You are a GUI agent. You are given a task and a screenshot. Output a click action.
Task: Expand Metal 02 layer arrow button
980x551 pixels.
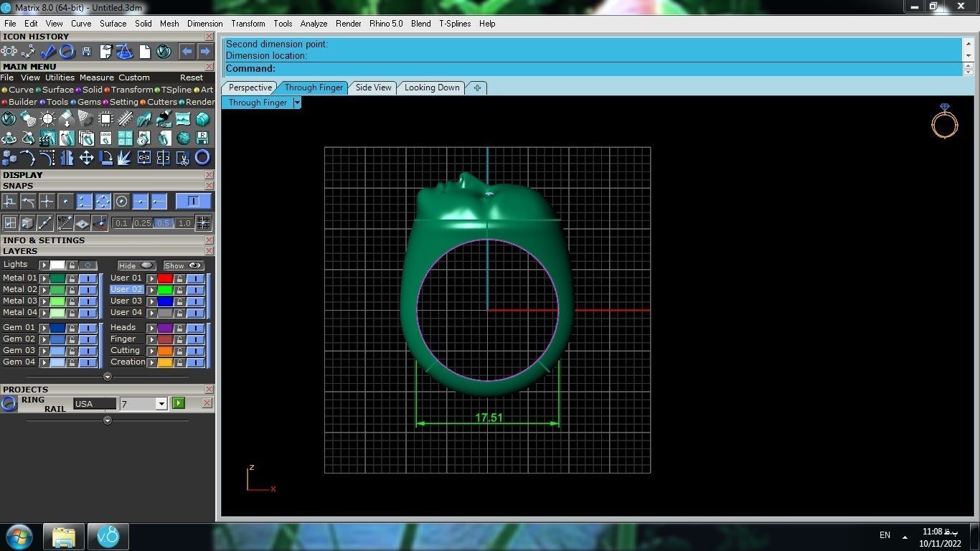click(44, 290)
